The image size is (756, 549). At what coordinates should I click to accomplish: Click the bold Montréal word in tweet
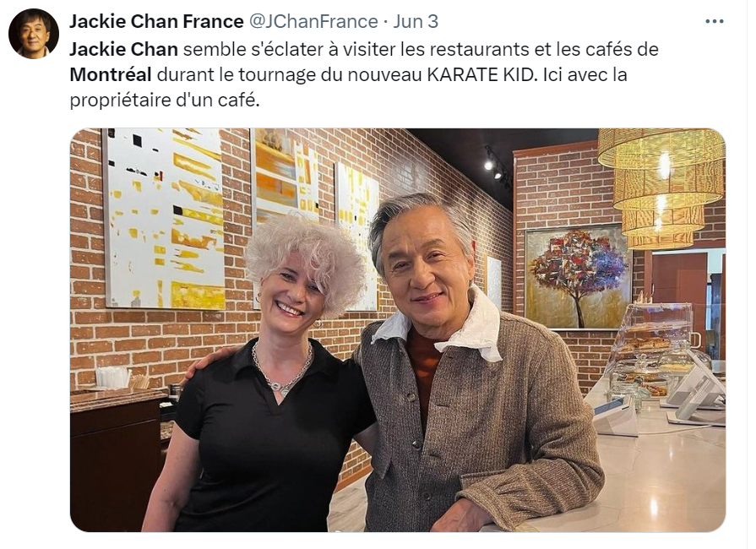(111, 74)
